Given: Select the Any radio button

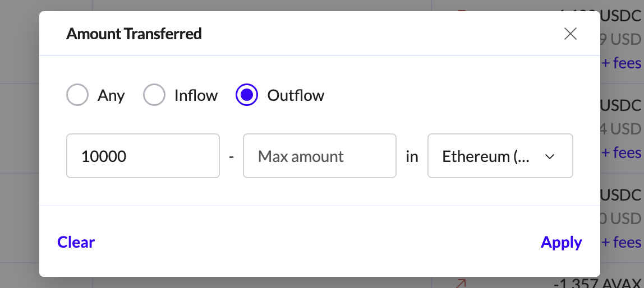Looking at the screenshot, I should pos(77,95).
